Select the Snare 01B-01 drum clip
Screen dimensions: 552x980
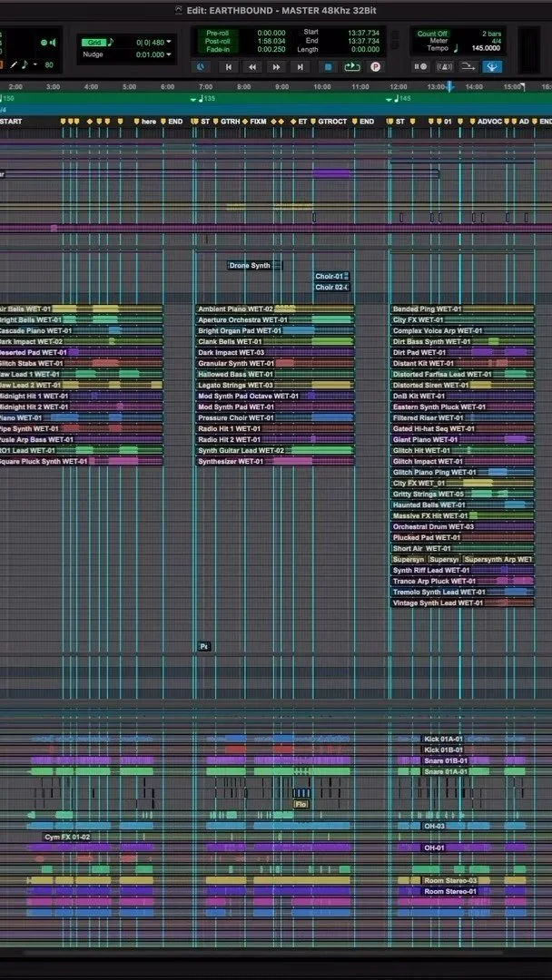(446, 761)
